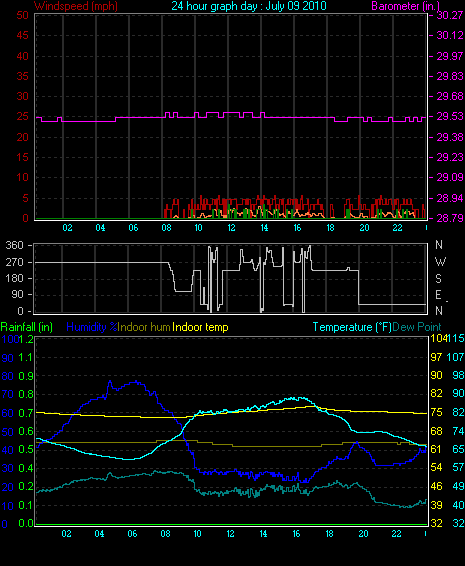Select barometer axis value 28.79
Screen dimensions: 465x566
450,218
